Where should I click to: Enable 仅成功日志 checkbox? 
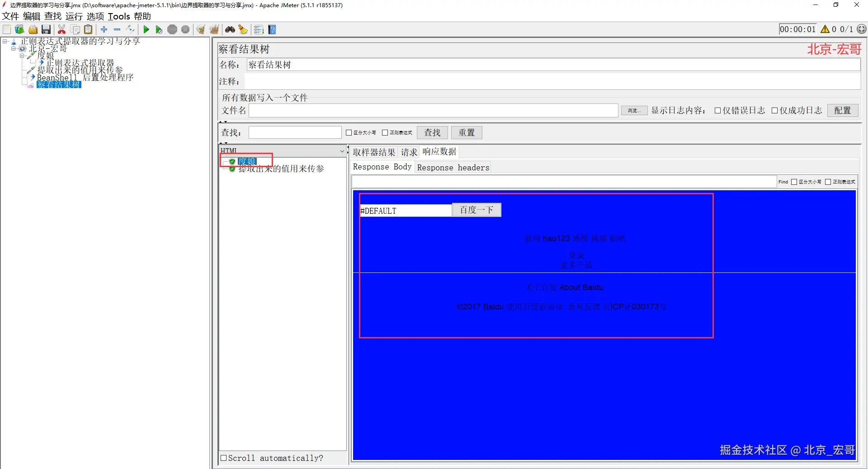[x=774, y=111]
